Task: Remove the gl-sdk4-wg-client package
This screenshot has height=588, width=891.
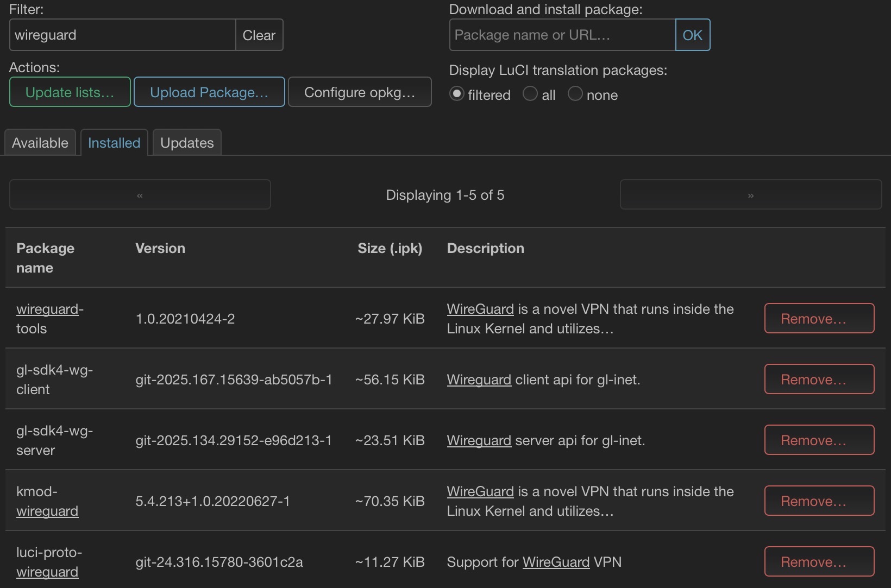Action: [x=819, y=379]
